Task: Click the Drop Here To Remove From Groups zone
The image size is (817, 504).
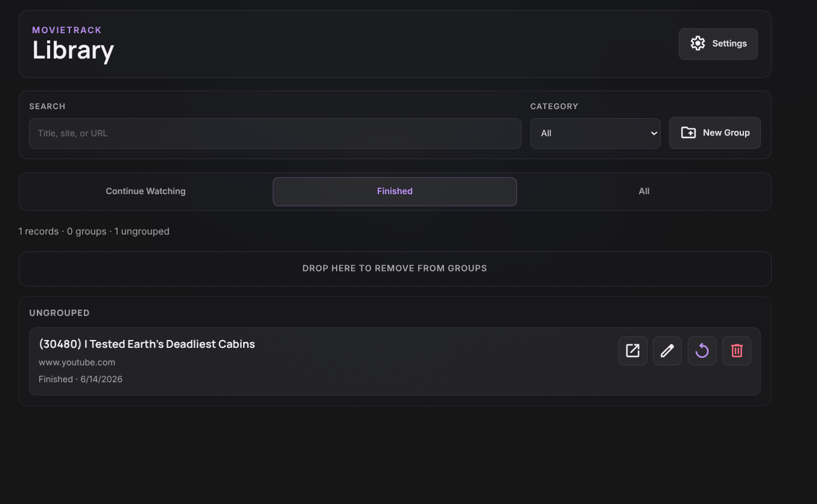Action: point(395,268)
